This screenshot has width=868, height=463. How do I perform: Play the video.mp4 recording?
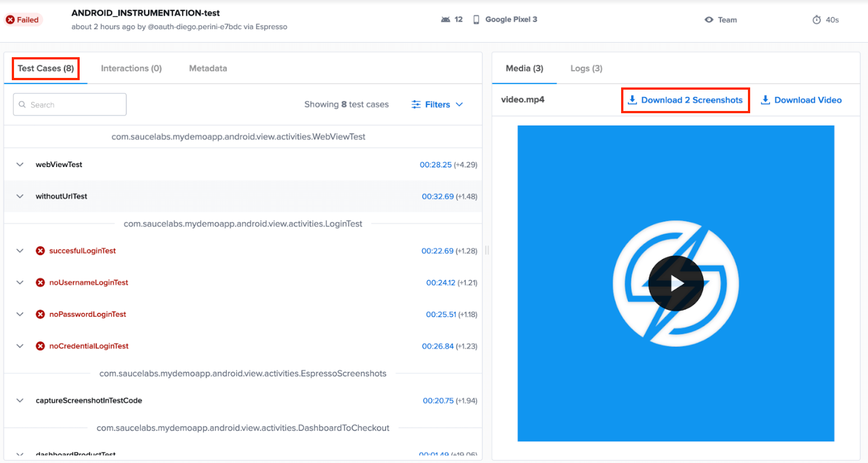pos(676,284)
